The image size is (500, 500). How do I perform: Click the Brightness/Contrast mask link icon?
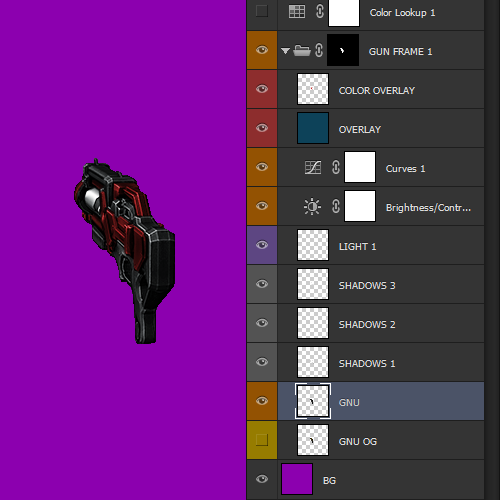click(x=336, y=206)
